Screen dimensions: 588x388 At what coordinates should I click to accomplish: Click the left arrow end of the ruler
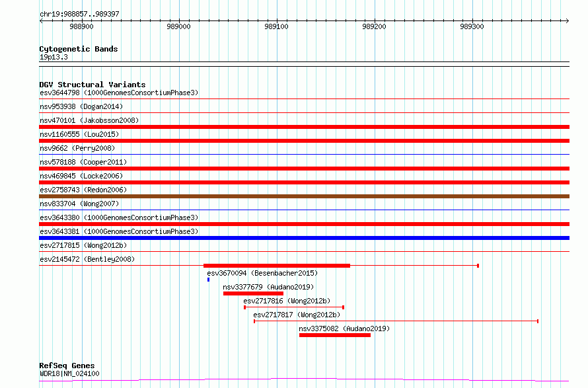[x=41, y=20]
